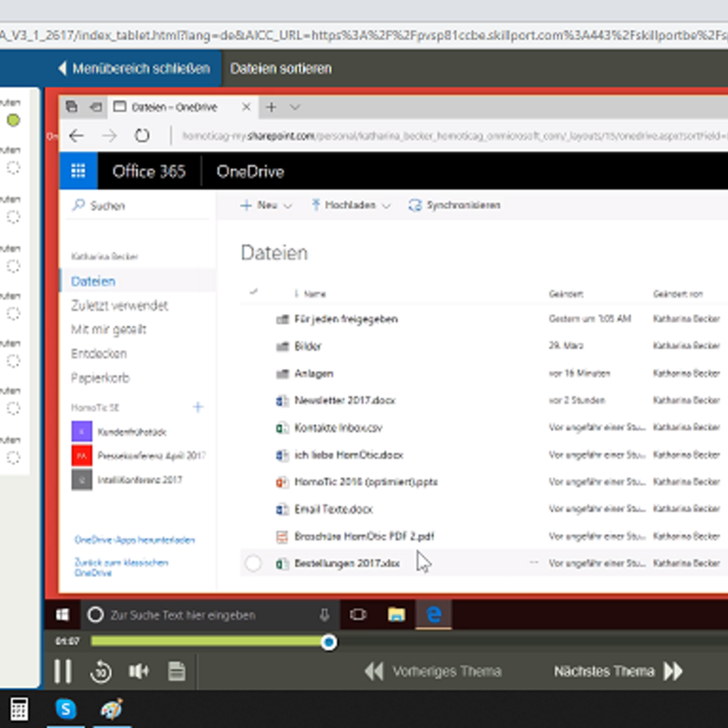Open Bestellungen 2017.xlsx

[348, 563]
